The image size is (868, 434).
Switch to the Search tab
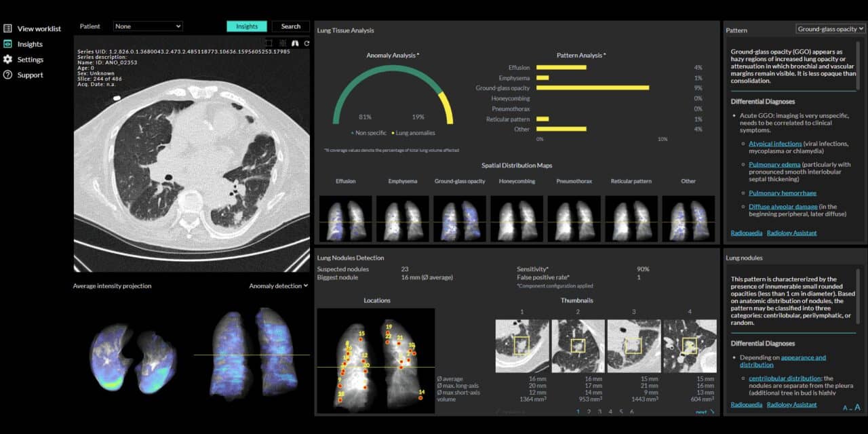[x=290, y=26]
